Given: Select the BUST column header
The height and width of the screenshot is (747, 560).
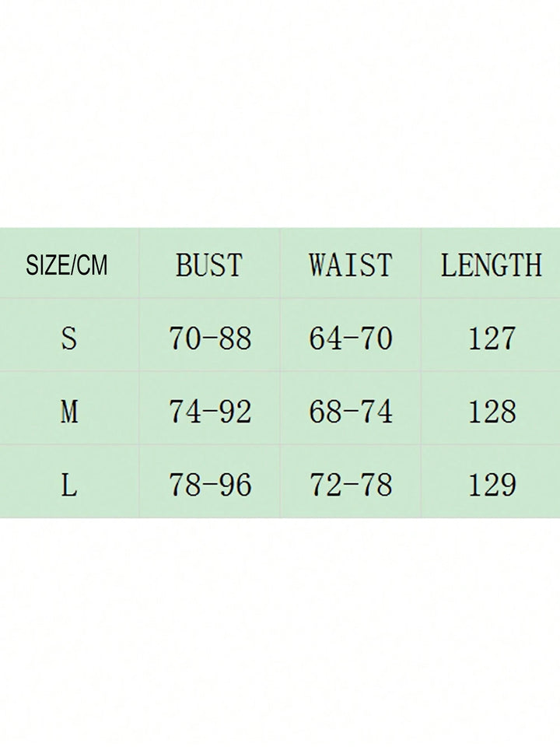Looking at the screenshot, I should 209,265.
